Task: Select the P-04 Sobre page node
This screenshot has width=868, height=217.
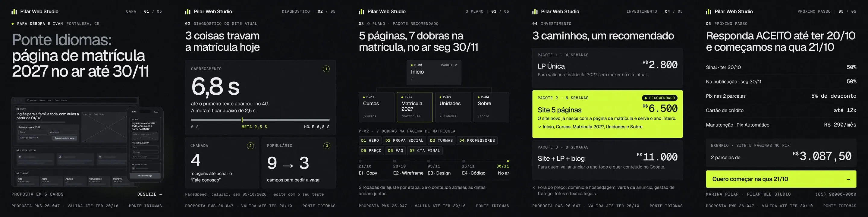Action: click(491, 107)
